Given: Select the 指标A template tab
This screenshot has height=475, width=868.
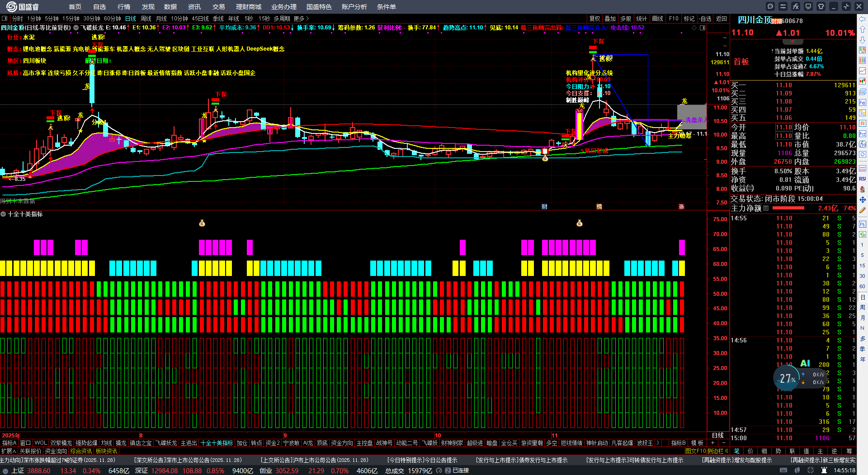Looking at the screenshot, I should 9,443.
